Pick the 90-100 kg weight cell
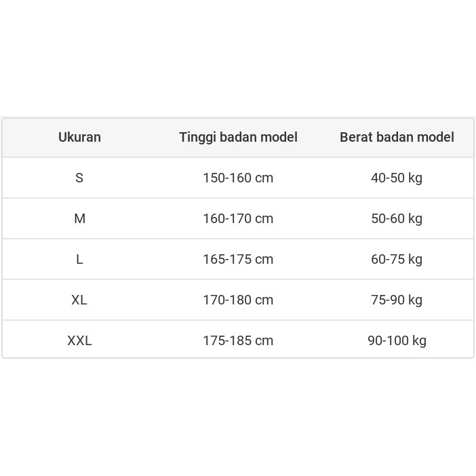Image resolution: width=476 pixels, height=476 pixels. pos(397,340)
